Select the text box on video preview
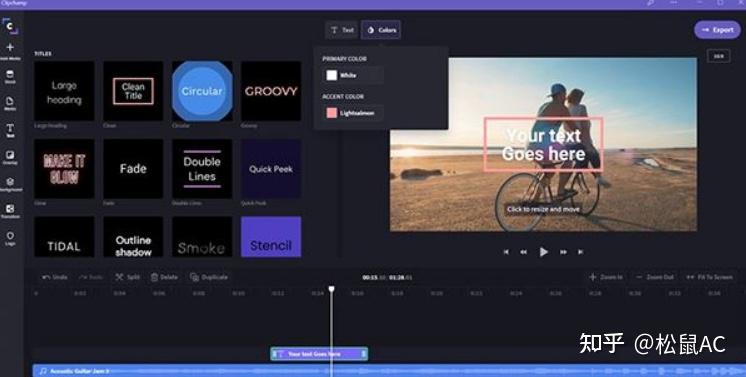The height and width of the screenshot is (377, 746). pos(544,144)
